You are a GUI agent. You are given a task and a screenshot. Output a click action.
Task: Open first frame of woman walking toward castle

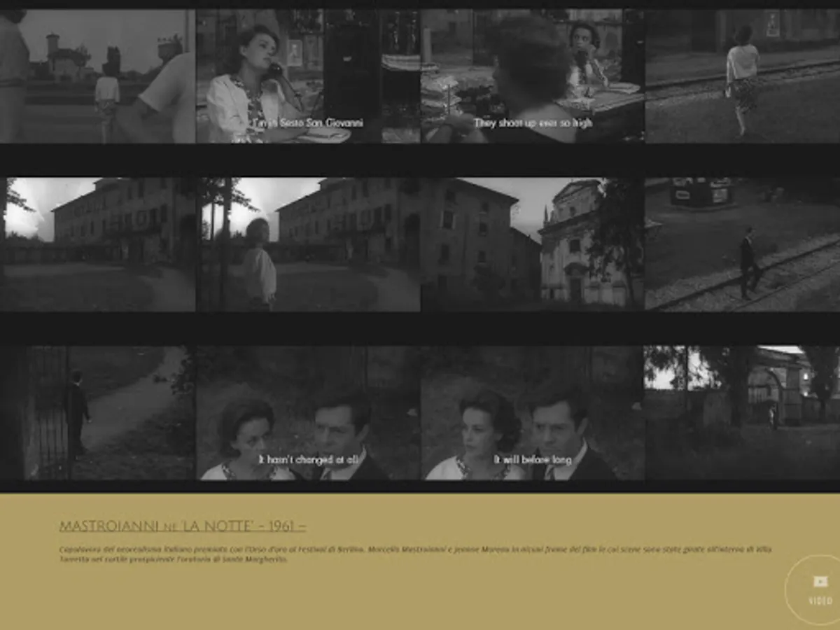tap(97, 76)
